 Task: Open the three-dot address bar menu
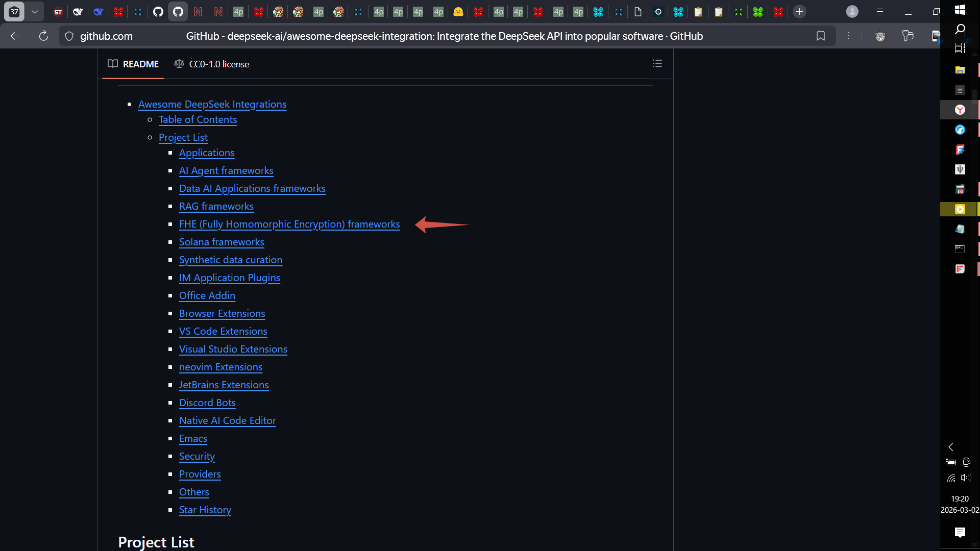[848, 36]
